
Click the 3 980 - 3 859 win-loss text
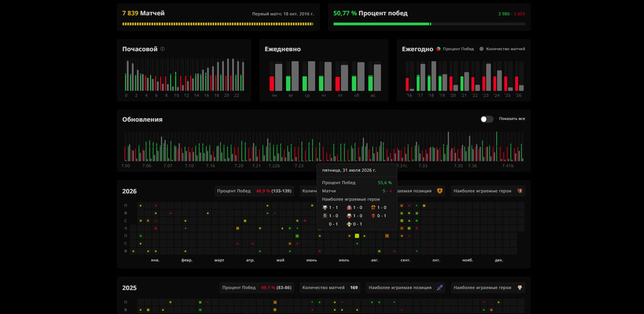click(511, 14)
